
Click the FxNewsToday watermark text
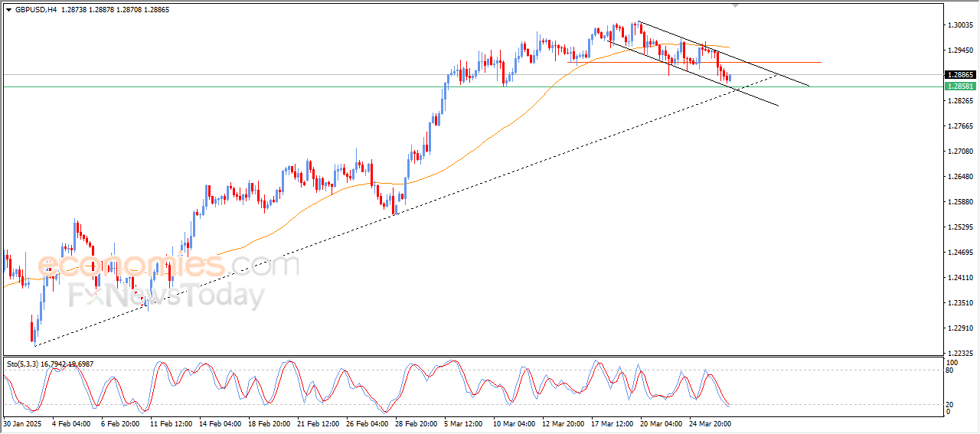point(167,295)
